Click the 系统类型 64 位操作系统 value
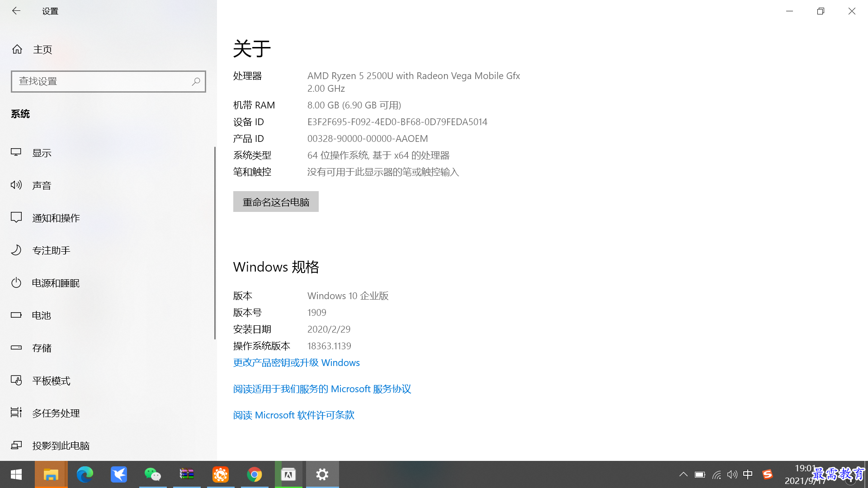The height and width of the screenshot is (488, 868). (x=378, y=155)
